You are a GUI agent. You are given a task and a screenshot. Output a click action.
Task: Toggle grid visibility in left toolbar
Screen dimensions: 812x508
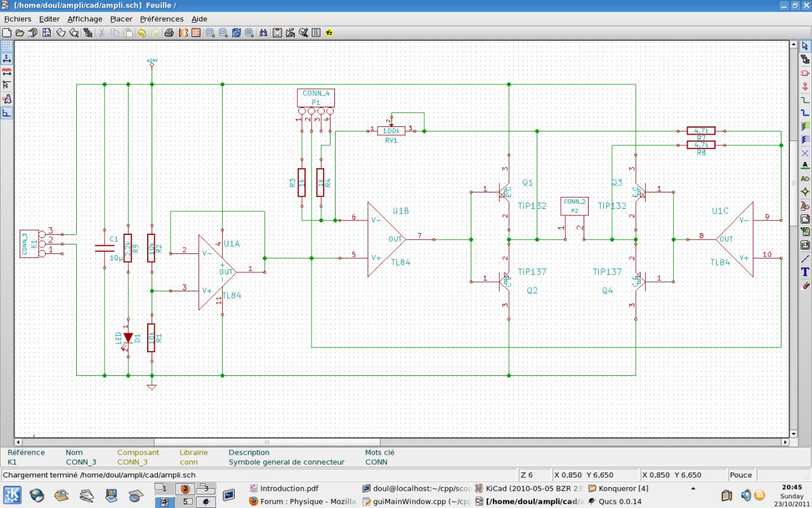(x=6, y=46)
